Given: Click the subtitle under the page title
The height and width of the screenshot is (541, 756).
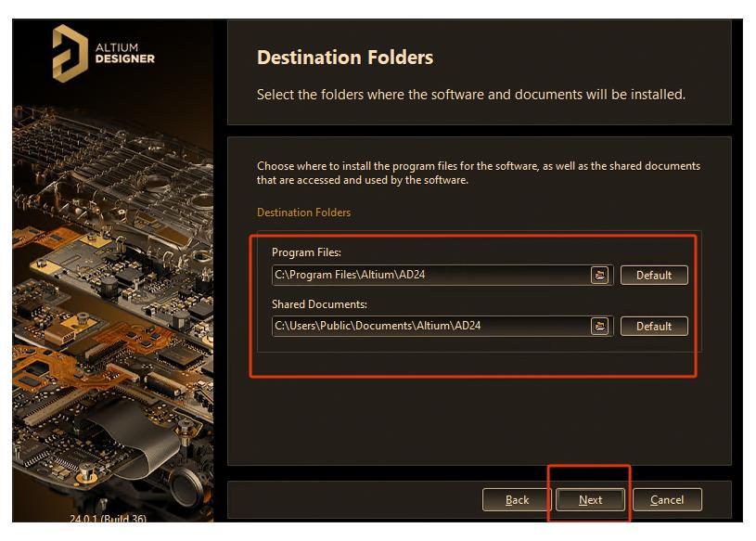Looking at the screenshot, I should click(470, 94).
